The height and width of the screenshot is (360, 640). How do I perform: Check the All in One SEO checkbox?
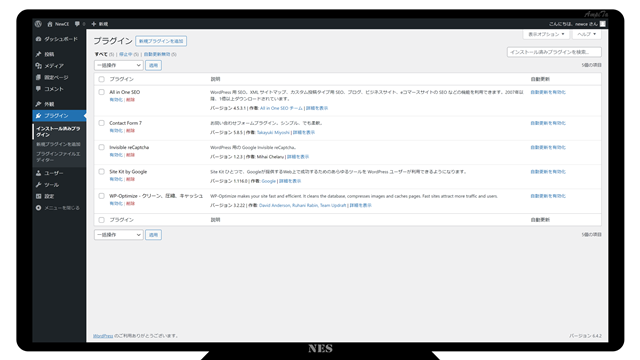click(x=102, y=92)
